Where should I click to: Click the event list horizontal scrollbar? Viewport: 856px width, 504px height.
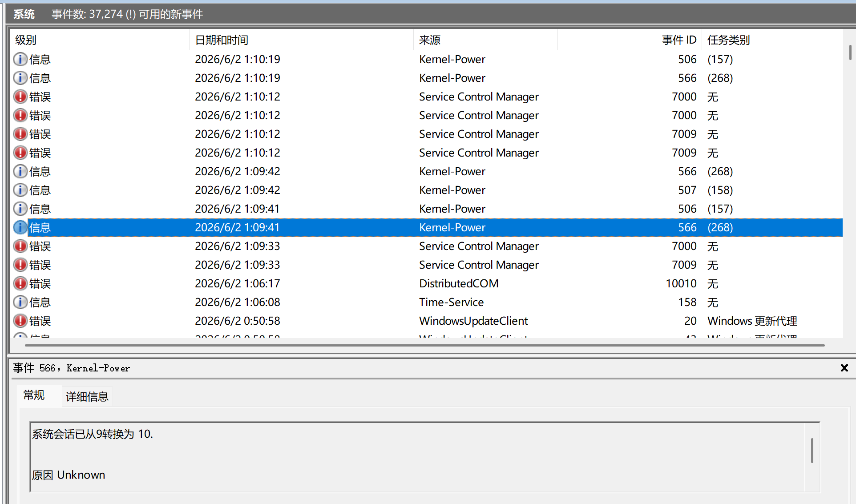(x=425, y=345)
